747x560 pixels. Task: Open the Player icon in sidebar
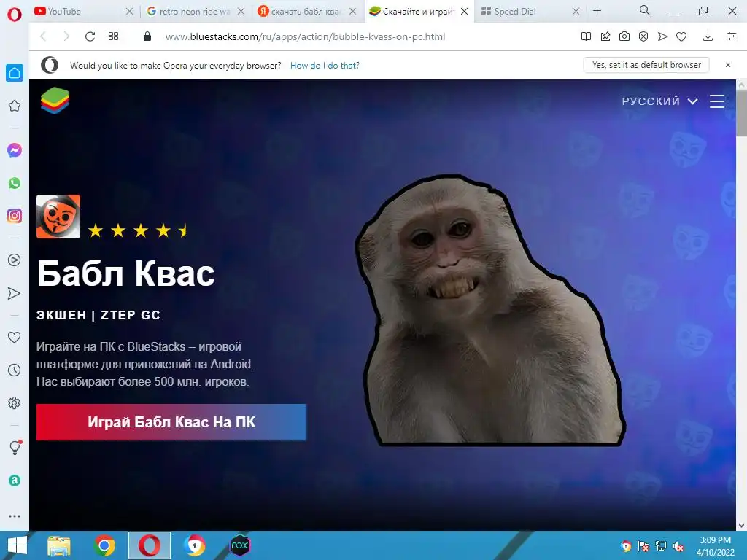pos(15,260)
